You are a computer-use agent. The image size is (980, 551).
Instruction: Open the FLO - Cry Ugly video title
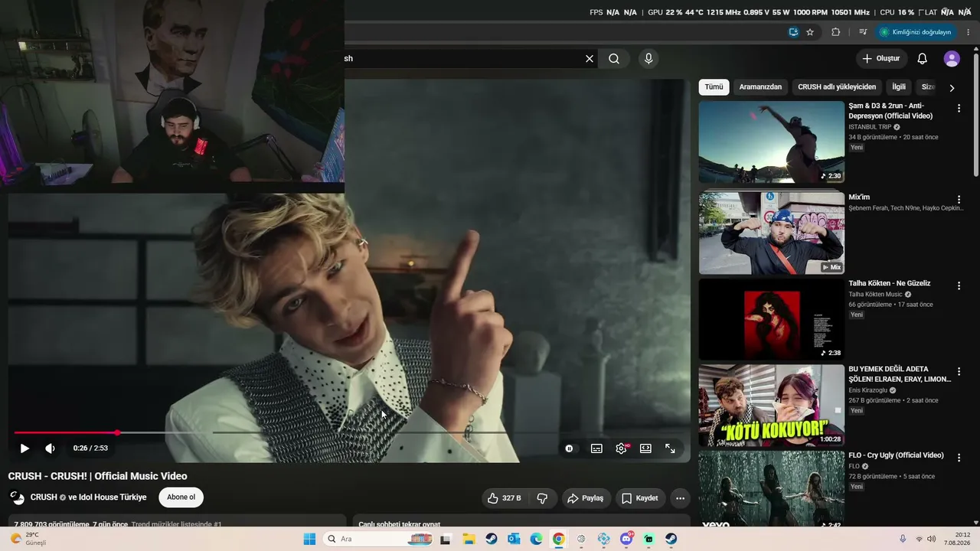tap(896, 455)
